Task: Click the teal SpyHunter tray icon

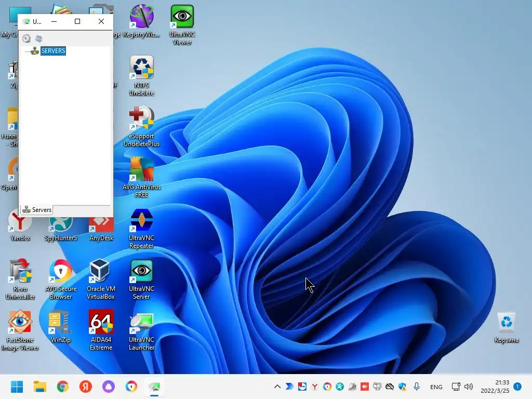Action: (340, 387)
